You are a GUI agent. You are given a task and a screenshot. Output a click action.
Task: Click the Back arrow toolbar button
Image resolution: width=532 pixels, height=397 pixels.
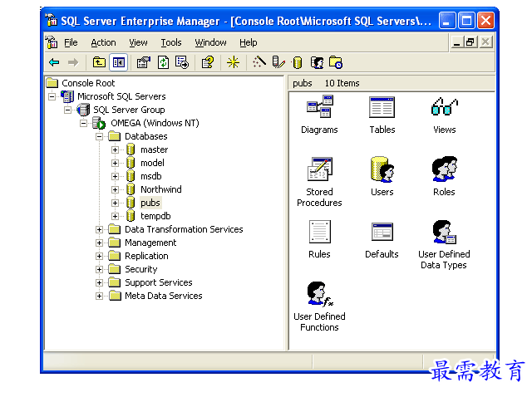click(54, 62)
